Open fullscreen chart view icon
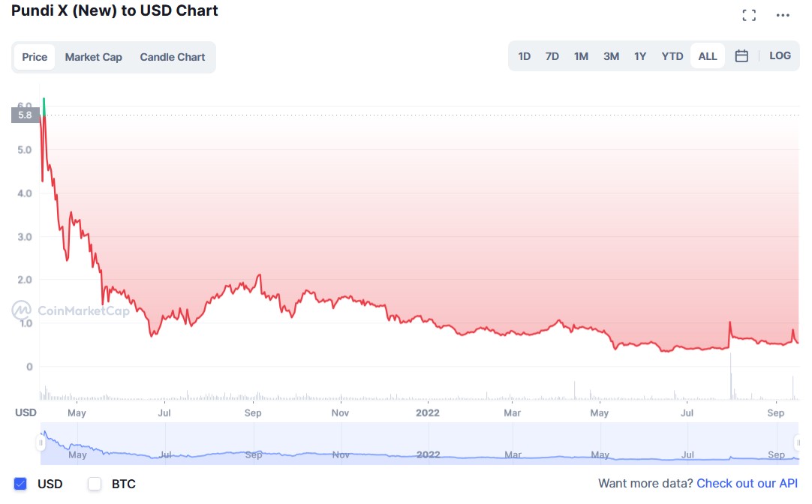The width and height of the screenshot is (812, 504). [x=748, y=15]
